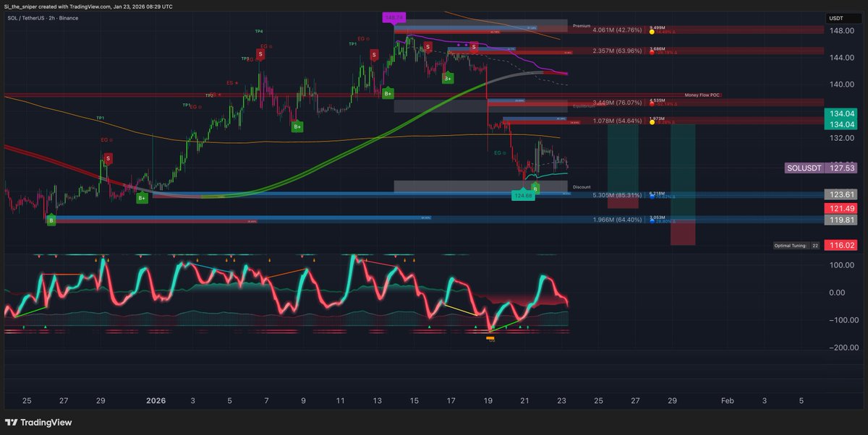868x435 pixels.
Task: Click the Feb label on time axis
Action: [x=728, y=400]
